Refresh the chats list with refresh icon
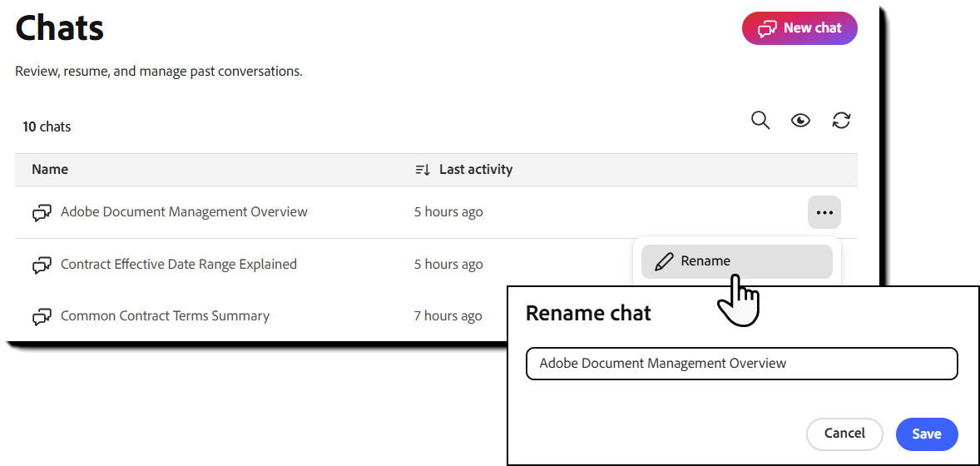 pyautogui.click(x=841, y=120)
